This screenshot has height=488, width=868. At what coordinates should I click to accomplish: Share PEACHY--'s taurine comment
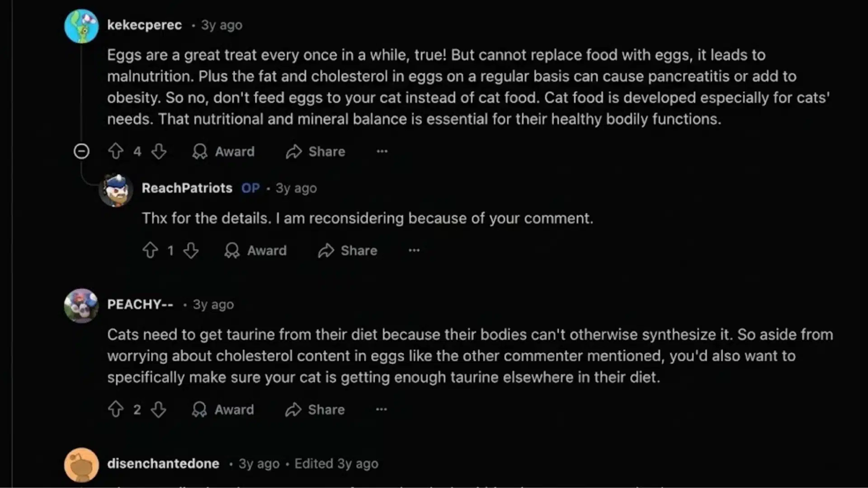coord(314,409)
